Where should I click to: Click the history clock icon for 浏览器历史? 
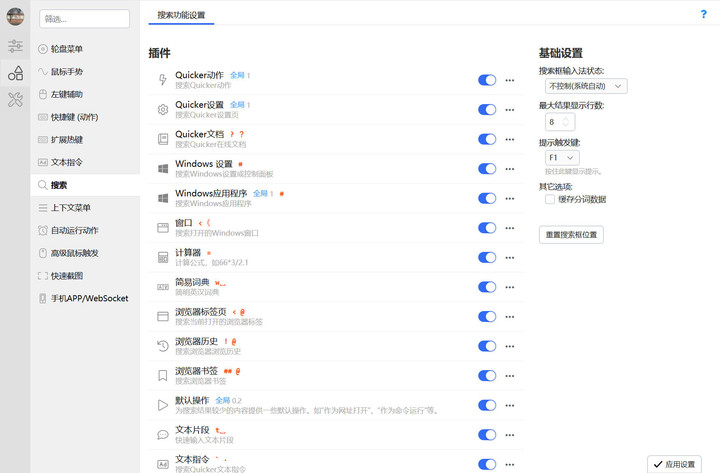point(163,346)
